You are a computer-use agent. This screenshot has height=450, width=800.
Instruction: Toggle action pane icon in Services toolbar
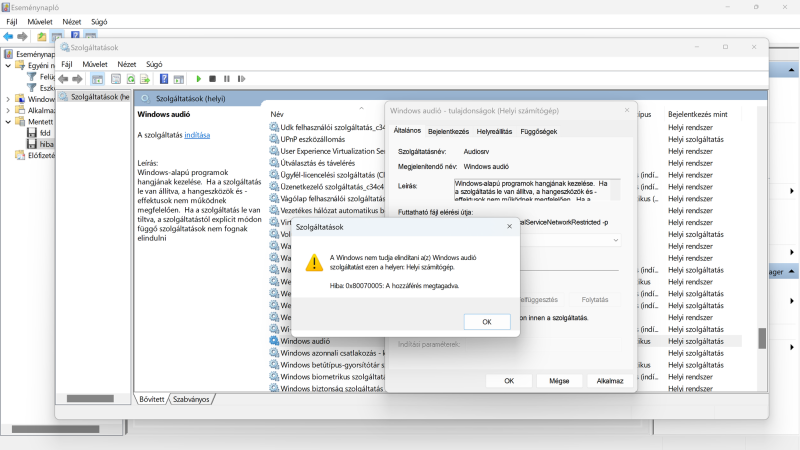click(179, 79)
